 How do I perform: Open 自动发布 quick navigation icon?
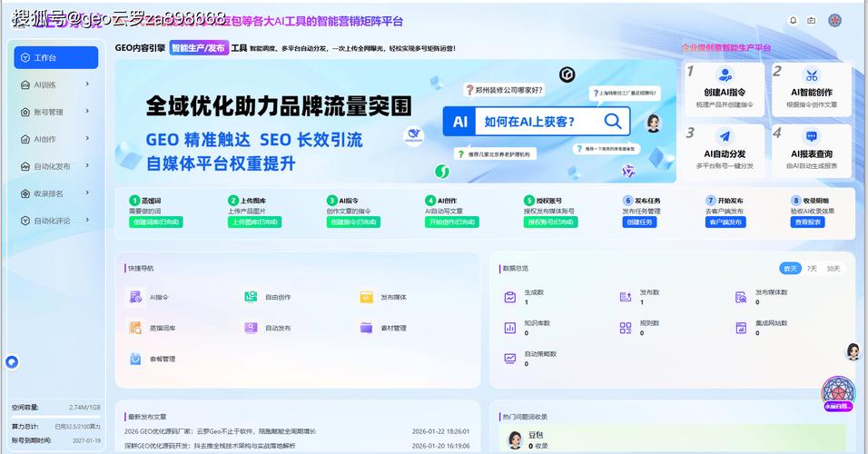tap(251, 328)
